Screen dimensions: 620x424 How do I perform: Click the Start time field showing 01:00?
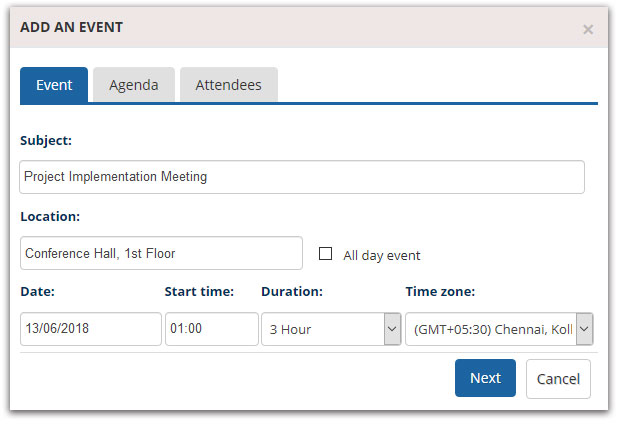(x=212, y=329)
